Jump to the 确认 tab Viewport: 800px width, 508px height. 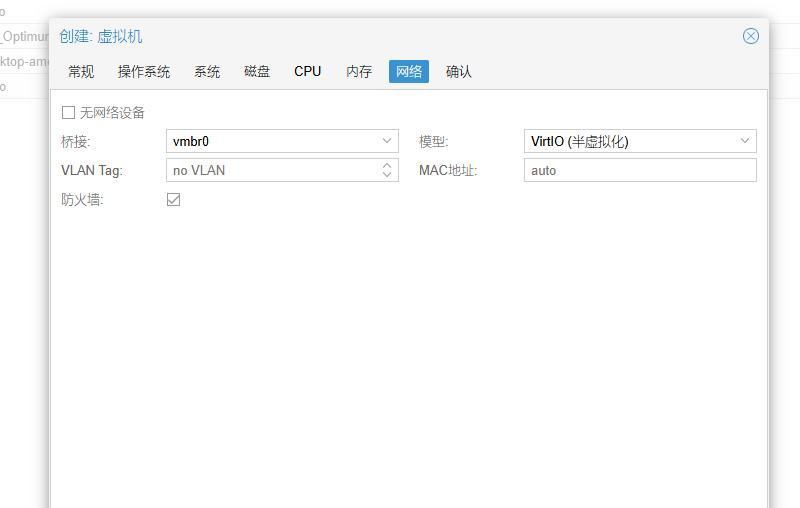pyautogui.click(x=459, y=72)
